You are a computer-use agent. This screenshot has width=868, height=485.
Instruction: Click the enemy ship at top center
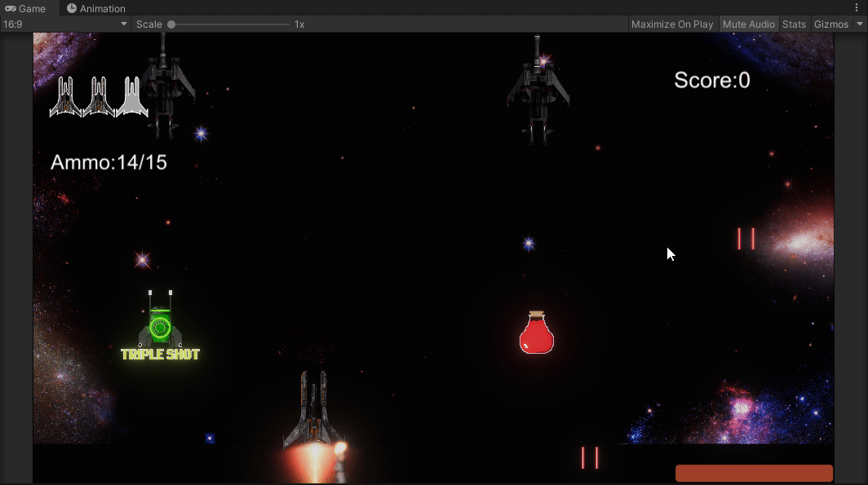538,90
